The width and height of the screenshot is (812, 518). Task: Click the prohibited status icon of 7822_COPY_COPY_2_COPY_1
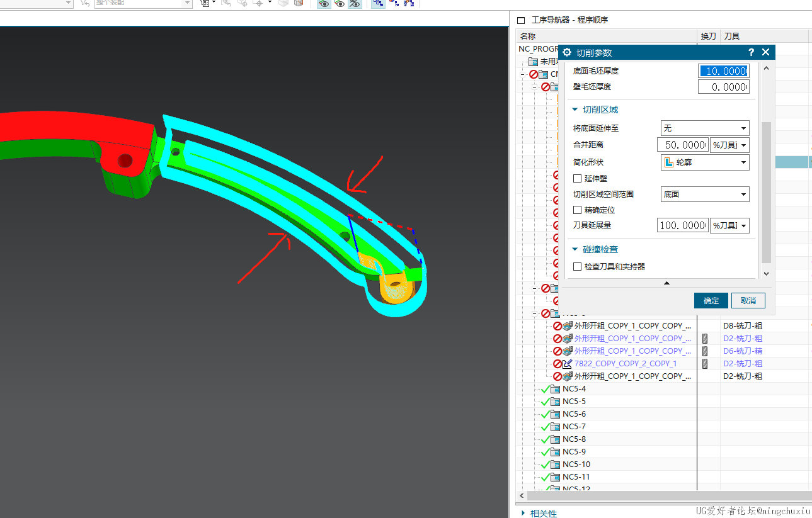(x=558, y=364)
